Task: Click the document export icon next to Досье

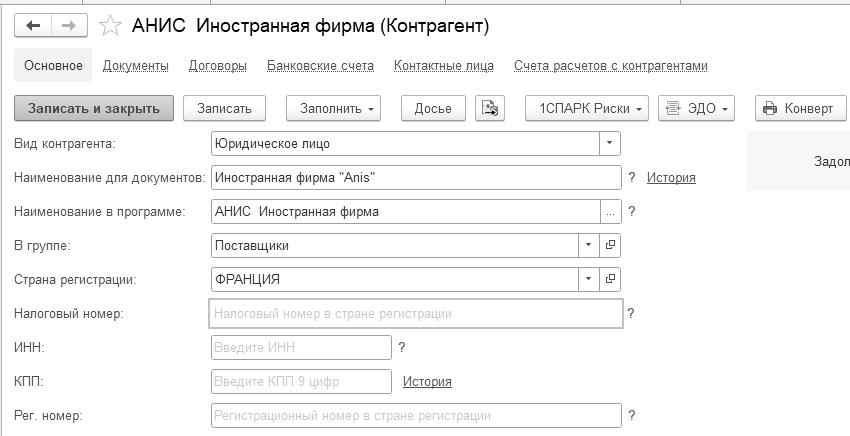Action: (x=489, y=108)
